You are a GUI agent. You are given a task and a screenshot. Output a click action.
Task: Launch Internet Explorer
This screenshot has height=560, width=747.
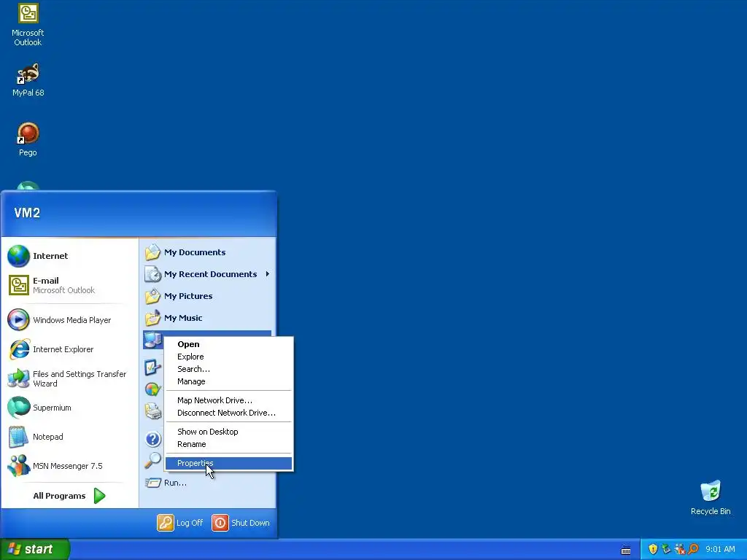pos(69,349)
